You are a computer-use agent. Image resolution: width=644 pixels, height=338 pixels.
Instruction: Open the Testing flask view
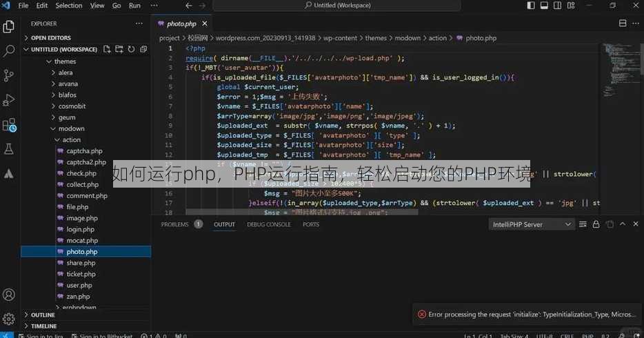[9, 149]
